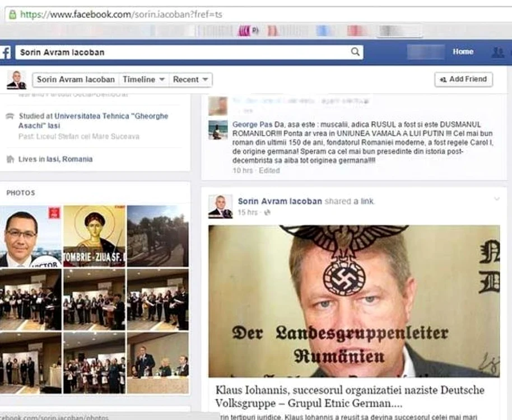Open the Timeline dropdown
This screenshot has width=512, height=420.
tap(143, 80)
